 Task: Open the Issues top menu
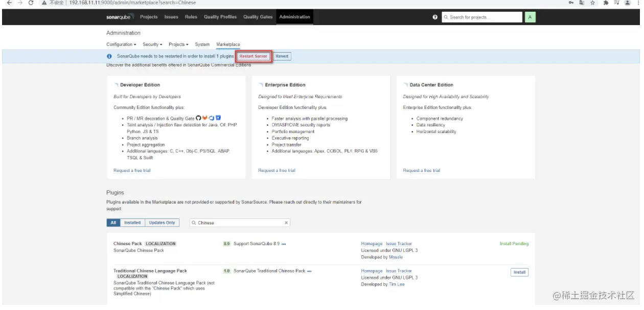pos(171,17)
